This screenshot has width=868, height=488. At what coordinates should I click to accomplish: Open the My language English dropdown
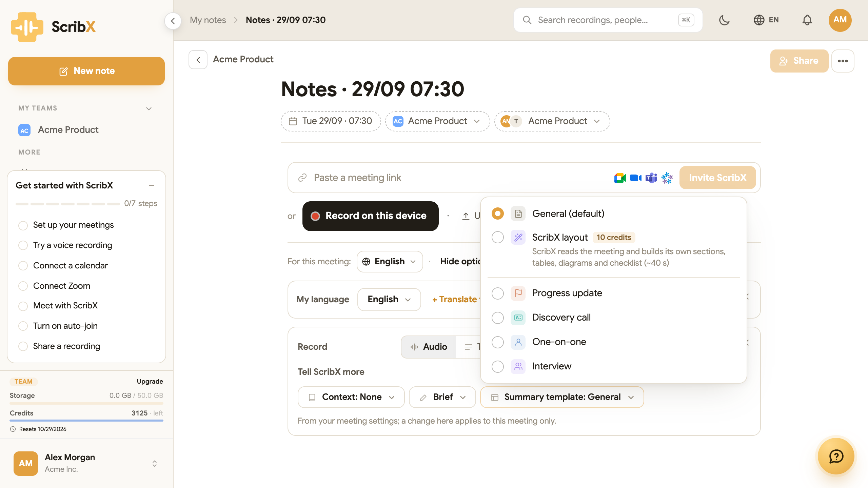(x=389, y=300)
